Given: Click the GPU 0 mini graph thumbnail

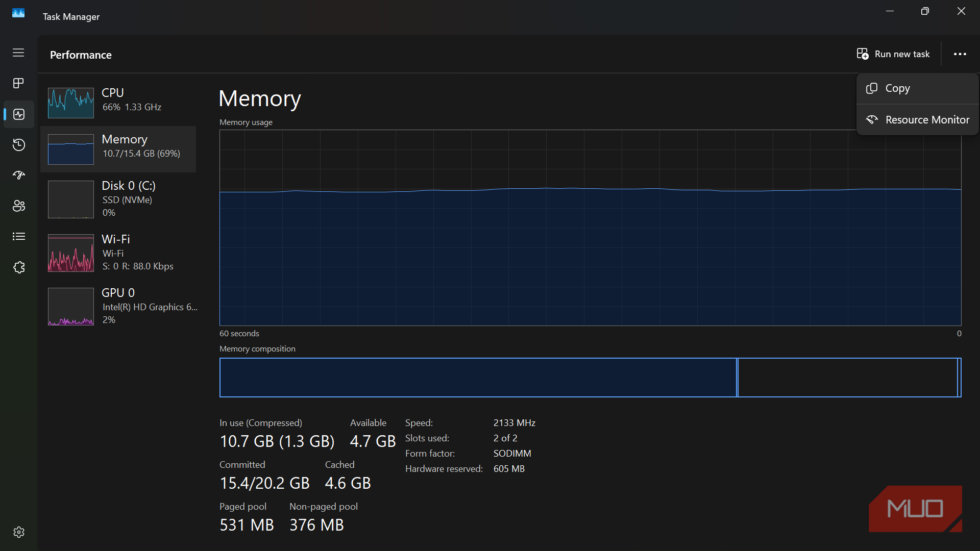Looking at the screenshot, I should point(71,307).
